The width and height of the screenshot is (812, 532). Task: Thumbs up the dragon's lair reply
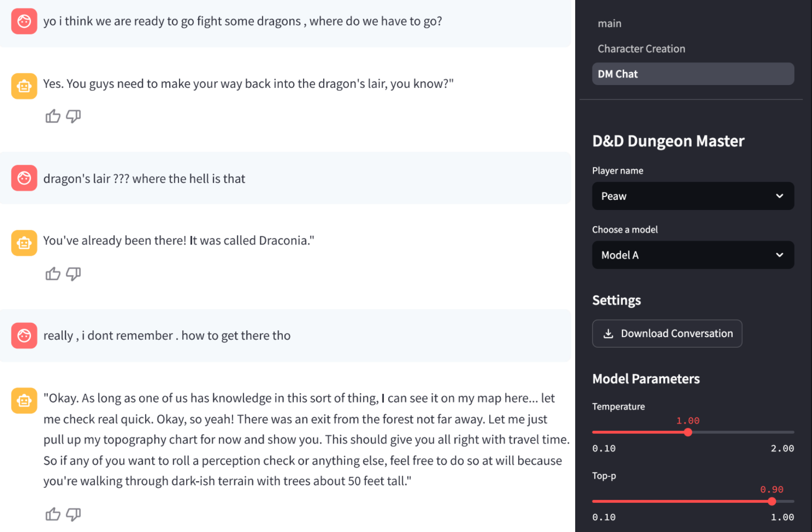pos(53,116)
